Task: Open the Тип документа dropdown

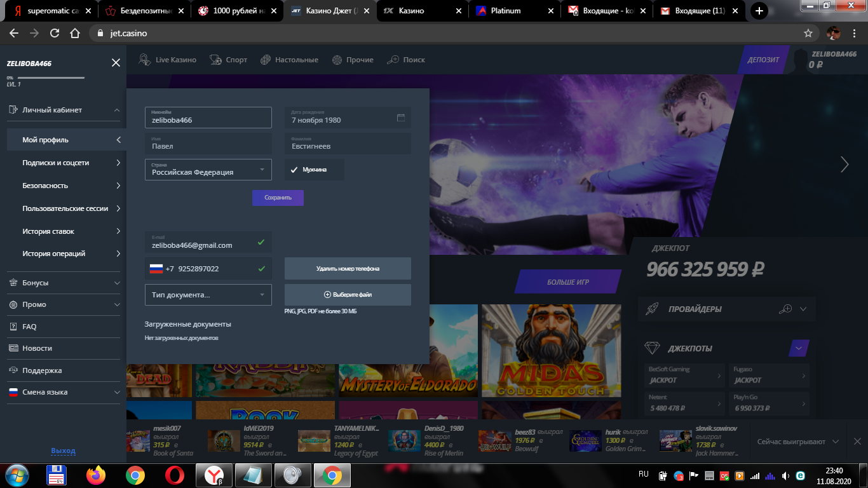Action: 208,295
